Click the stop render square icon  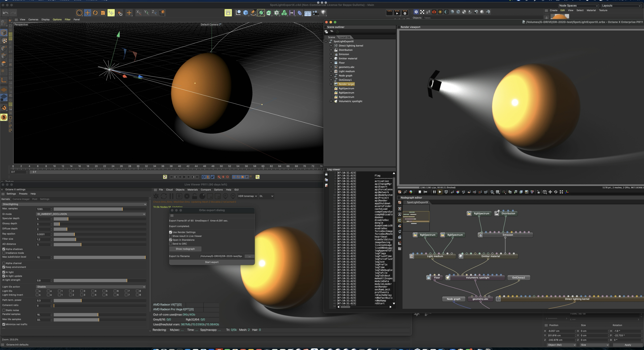point(420,192)
